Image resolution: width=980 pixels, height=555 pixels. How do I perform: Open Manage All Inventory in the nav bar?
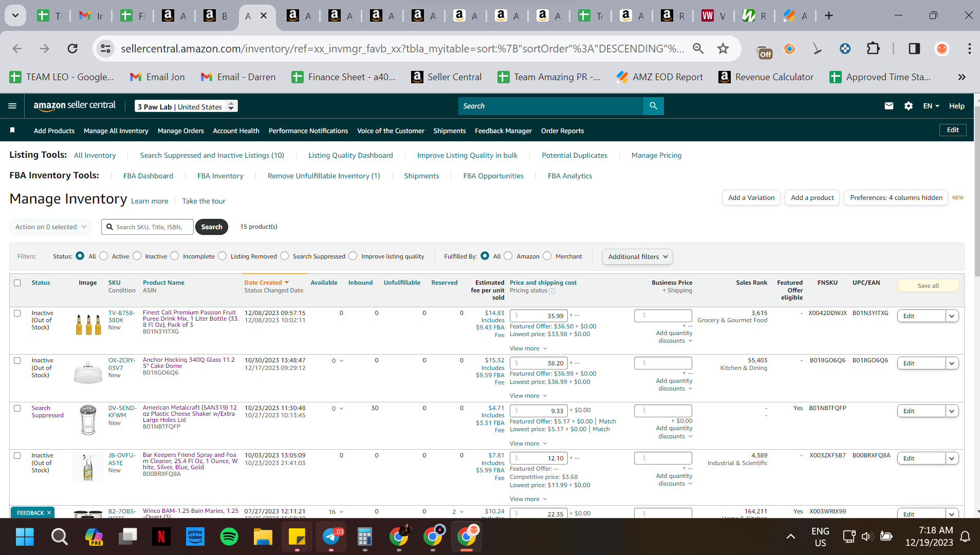pyautogui.click(x=116, y=131)
